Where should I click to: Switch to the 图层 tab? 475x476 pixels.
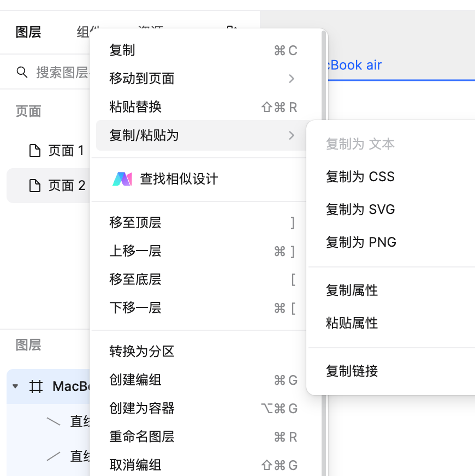click(28, 32)
